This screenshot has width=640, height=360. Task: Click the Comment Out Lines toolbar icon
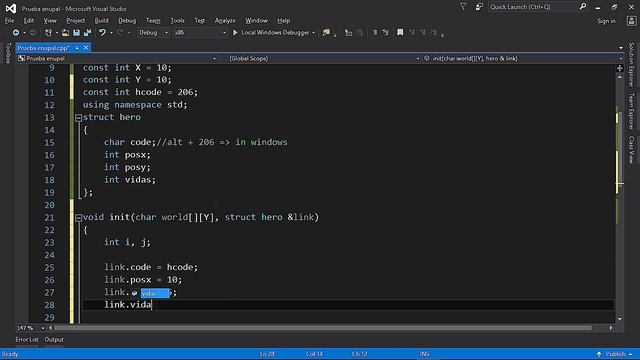coord(375,33)
